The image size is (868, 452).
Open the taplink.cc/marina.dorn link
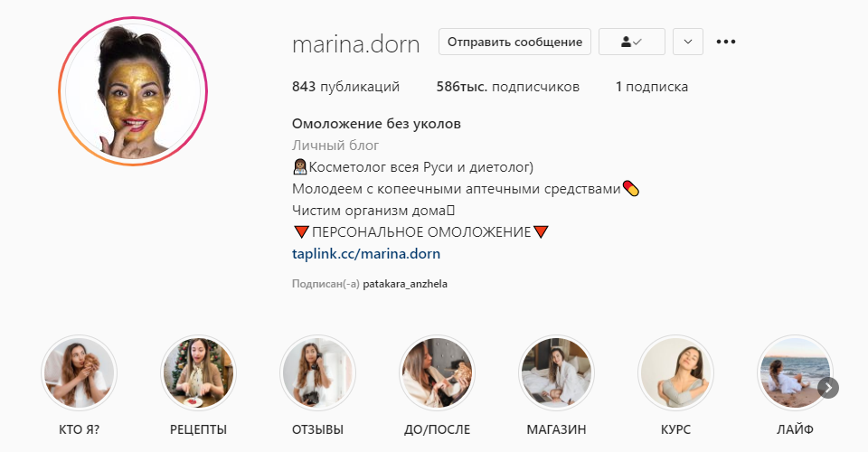[366, 254]
